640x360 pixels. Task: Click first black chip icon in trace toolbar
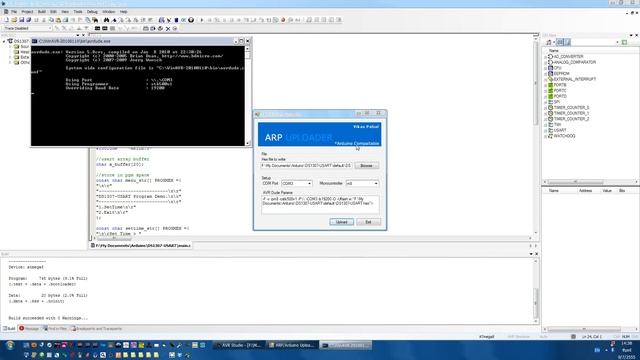(98, 29)
